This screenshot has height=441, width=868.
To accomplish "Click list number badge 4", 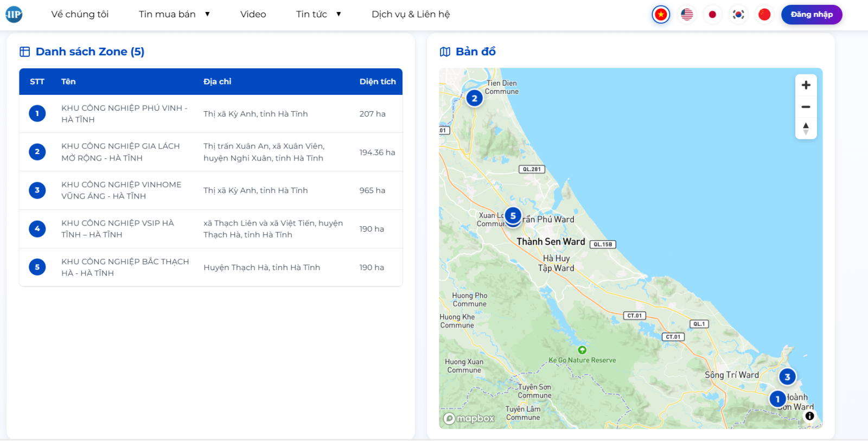I will click(37, 229).
